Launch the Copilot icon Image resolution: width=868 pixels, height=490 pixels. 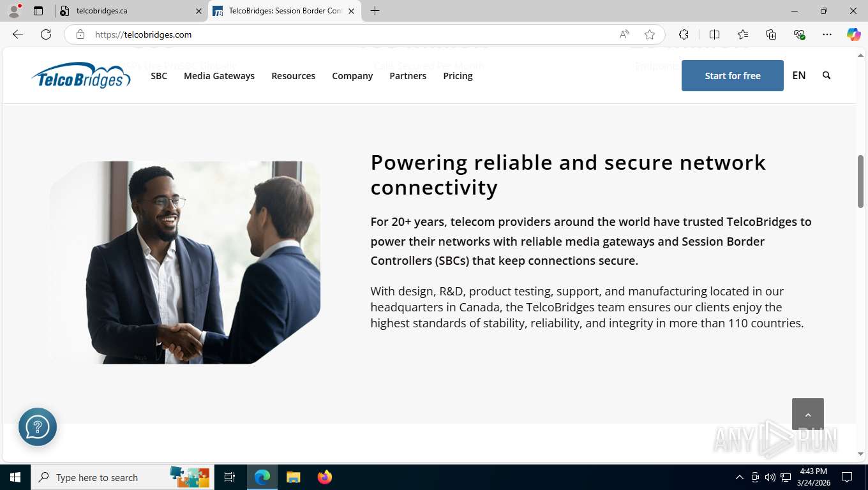(x=853, y=34)
